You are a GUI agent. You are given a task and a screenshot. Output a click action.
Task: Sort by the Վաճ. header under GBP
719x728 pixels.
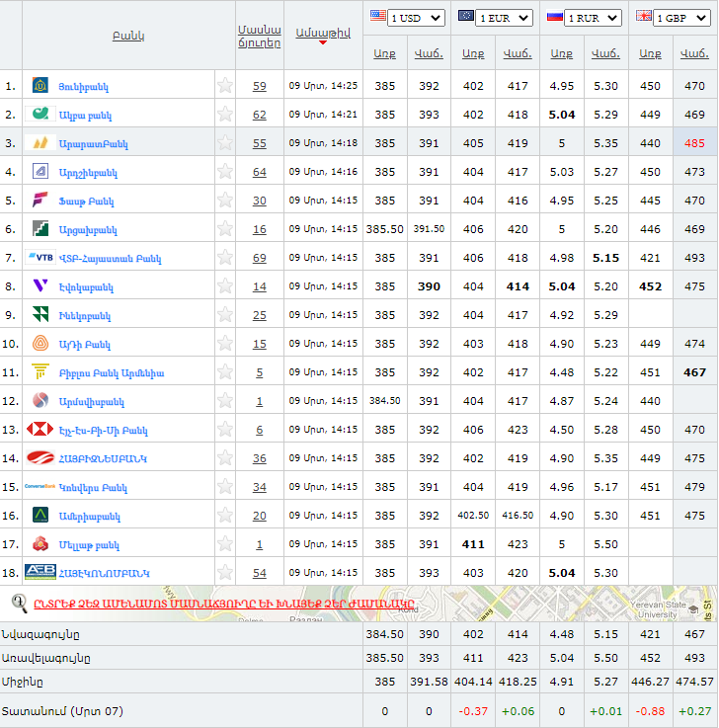point(694,54)
